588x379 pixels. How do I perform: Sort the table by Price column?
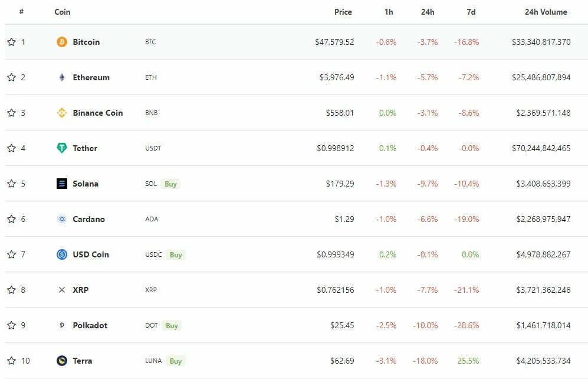point(343,12)
